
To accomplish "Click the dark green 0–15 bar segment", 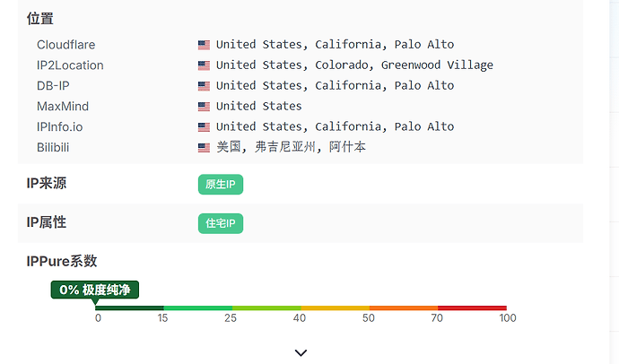I will pyautogui.click(x=129, y=308).
